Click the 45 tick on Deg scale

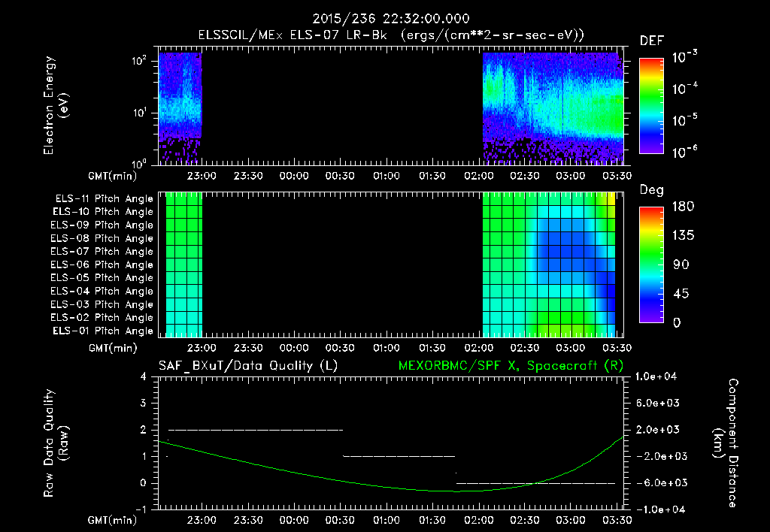681,294
